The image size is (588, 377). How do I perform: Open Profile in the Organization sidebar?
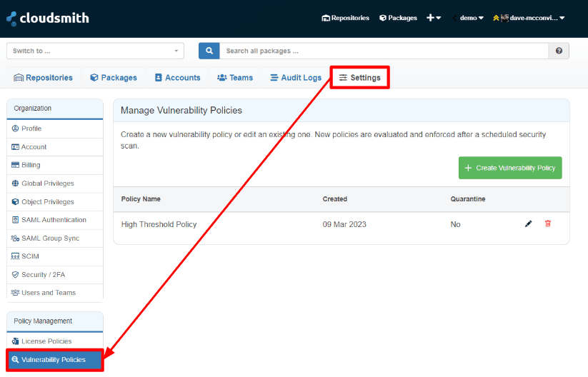55,129
